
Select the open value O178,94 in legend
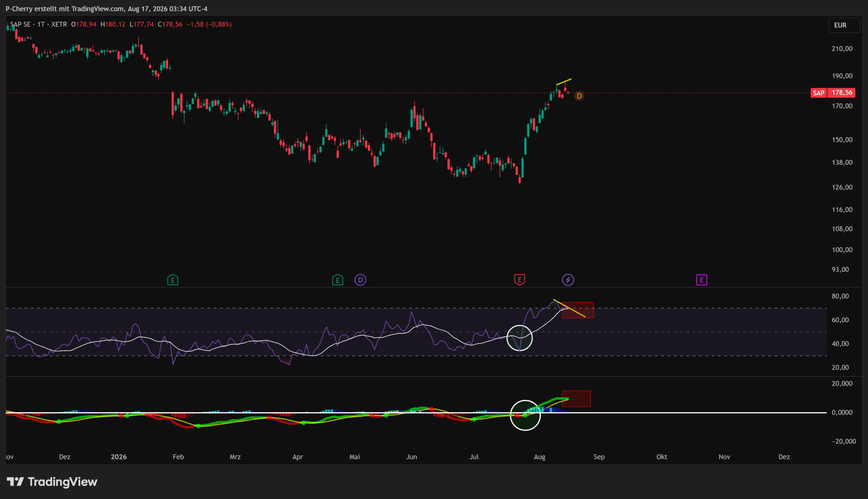[x=84, y=24]
